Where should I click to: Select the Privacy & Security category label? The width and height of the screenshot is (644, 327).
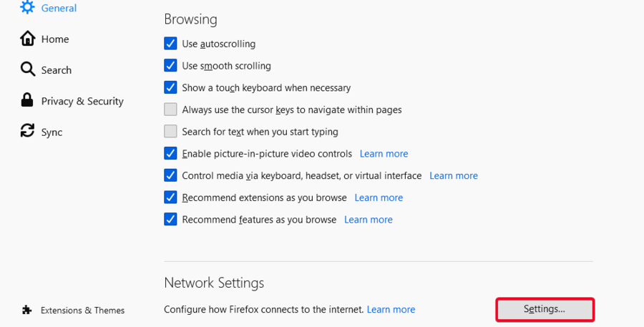[x=82, y=101]
